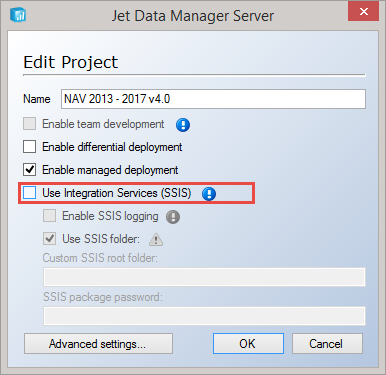Viewport: 386px width, 375px height.
Task: Click the SSIS package password field
Action: [204, 316]
